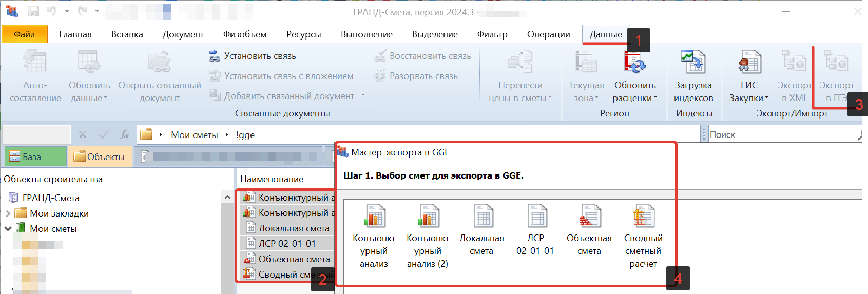Screen dimensions: 868x294
Task: Click the cancel X icon in formula bar
Action: (82, 134)
